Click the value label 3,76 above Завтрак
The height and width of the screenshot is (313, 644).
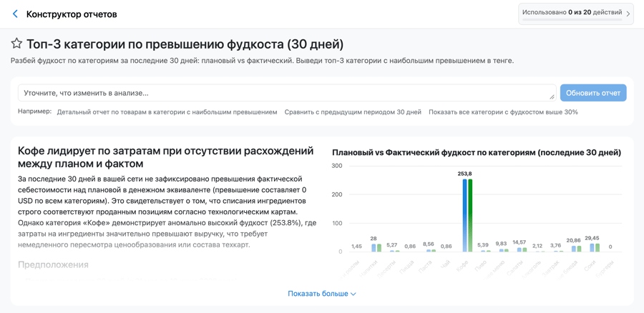point(555,246)
